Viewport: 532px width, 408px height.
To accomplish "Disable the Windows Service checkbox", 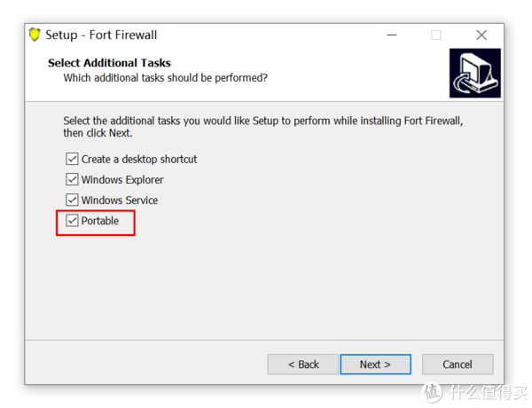I will 72,200.
